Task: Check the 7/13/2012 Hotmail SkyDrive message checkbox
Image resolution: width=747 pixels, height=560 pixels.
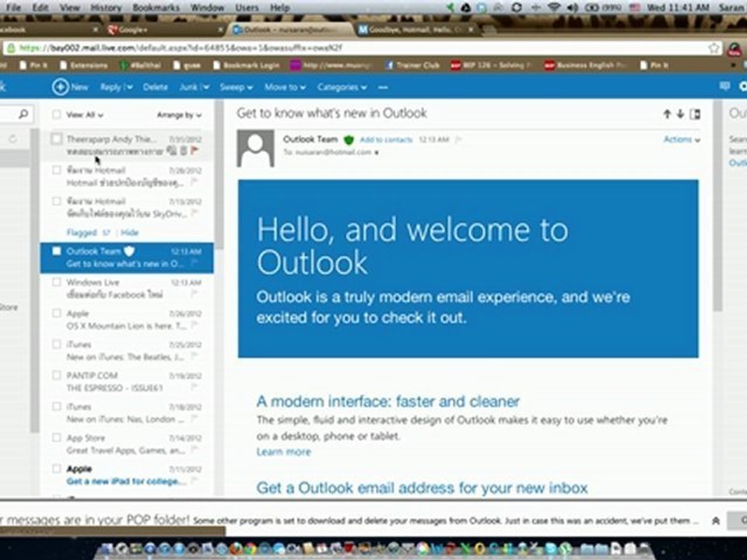Action: point(56,201)
